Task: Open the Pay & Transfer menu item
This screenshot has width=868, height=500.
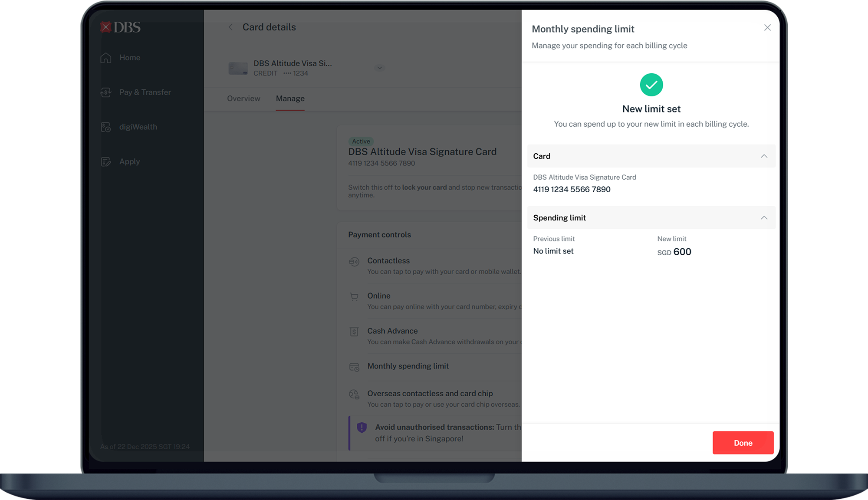Action: 145,92
